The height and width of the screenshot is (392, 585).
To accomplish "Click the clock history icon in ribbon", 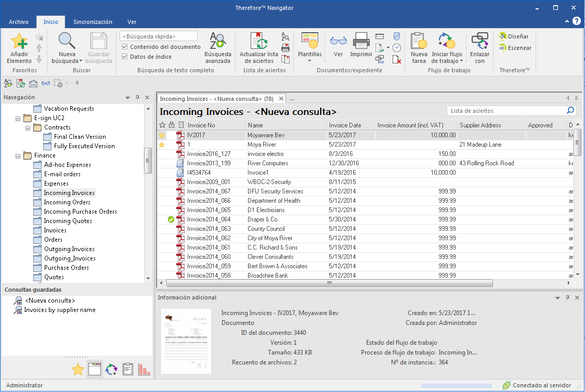I will (x=397, y=48).
